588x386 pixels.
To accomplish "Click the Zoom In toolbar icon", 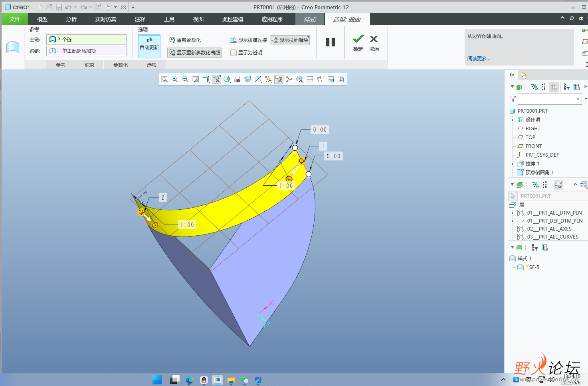I will (x=175, y=79).
